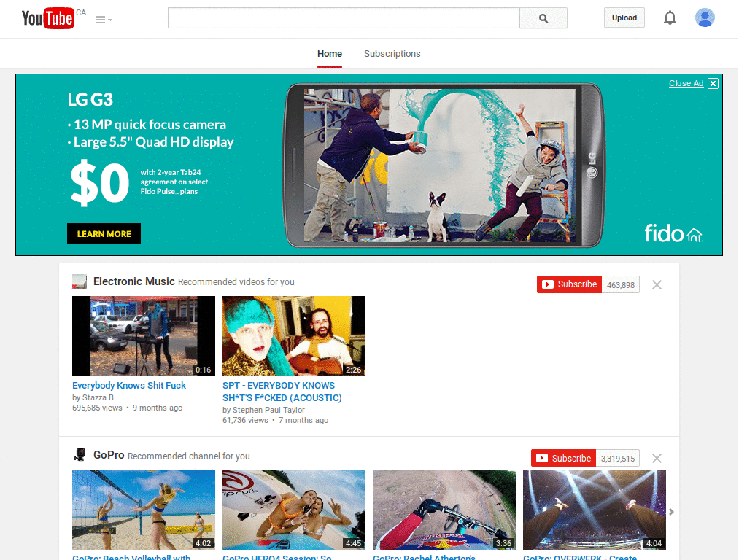This screenshot has width=747, height=560.
Task: Click the fido logo in the ad
Action: [673, 233]
